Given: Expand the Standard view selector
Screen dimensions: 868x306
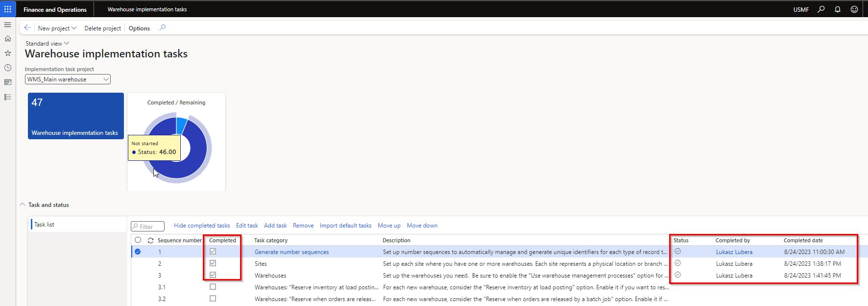Looking at the screenshot, I should tap(47, 43).
